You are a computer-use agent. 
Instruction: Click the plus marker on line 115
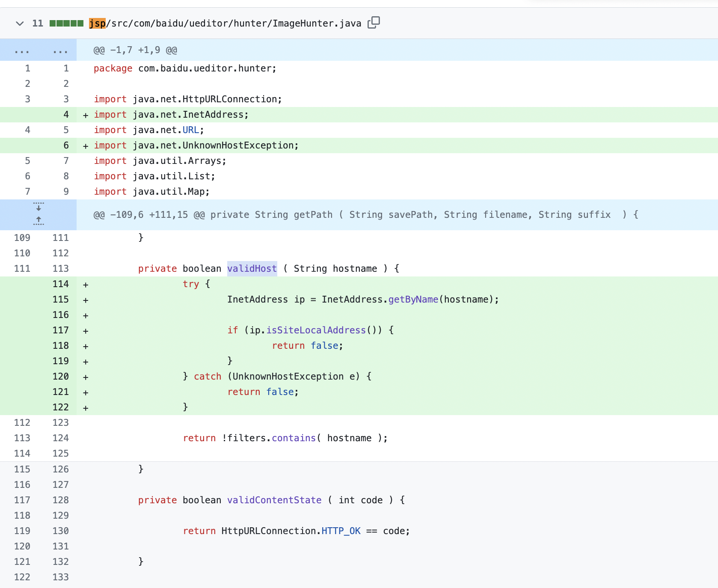[x=86, y=300]
